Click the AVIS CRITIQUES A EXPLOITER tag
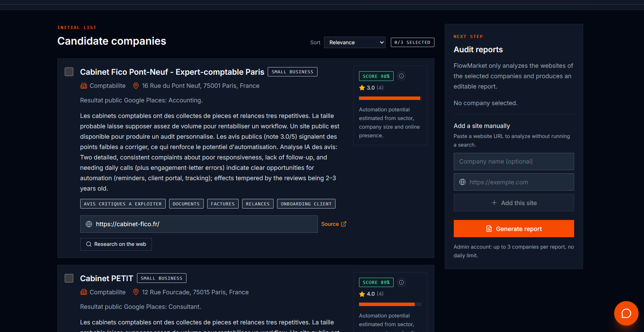Image resolution: width=644 pixels, height=332 pixels. click(x=123, y=204)
